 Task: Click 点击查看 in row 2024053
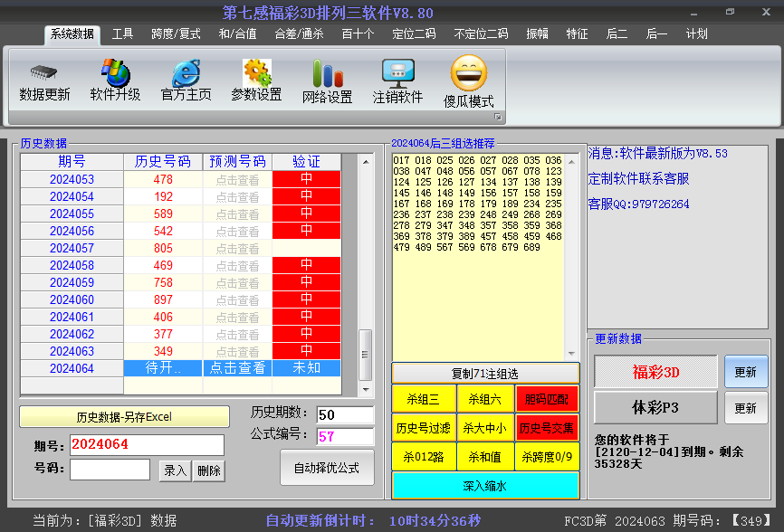237,180
